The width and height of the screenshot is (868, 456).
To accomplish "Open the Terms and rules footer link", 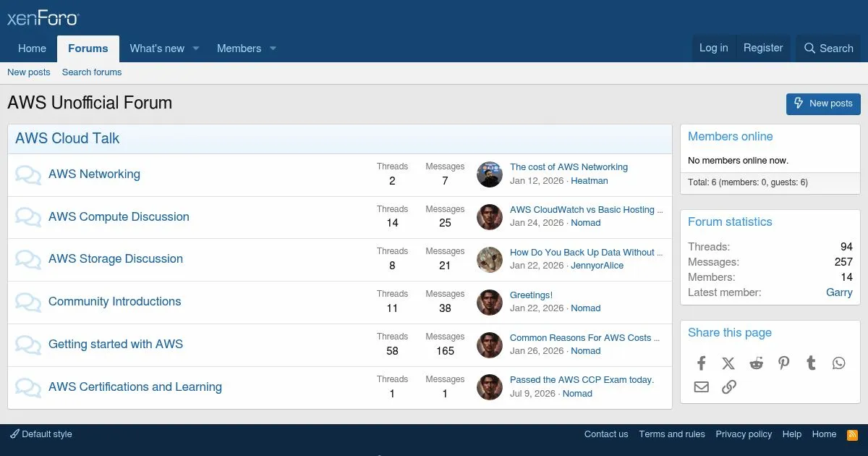I will tap(672, 434).
